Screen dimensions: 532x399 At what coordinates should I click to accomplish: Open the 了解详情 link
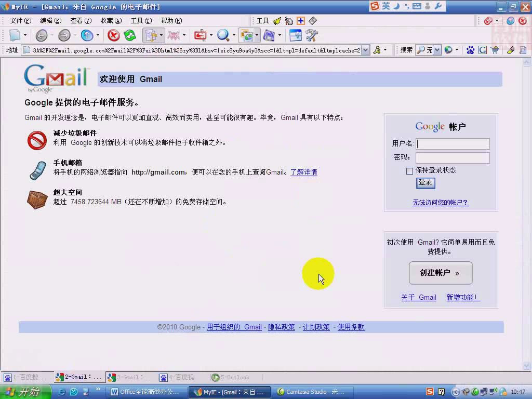tap(303, 172)
